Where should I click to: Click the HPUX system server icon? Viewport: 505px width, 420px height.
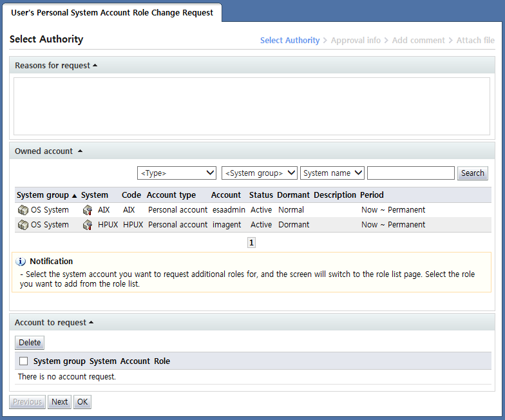[88, 225]
